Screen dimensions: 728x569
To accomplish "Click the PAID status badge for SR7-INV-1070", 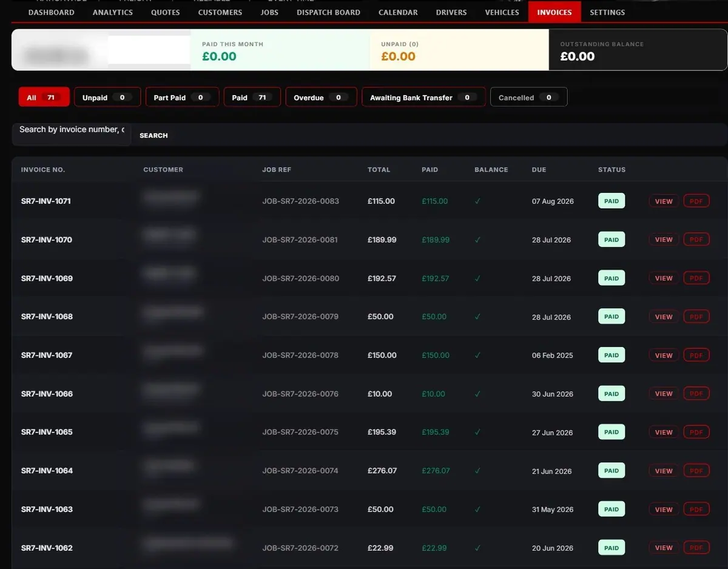I will click(612, 240).
